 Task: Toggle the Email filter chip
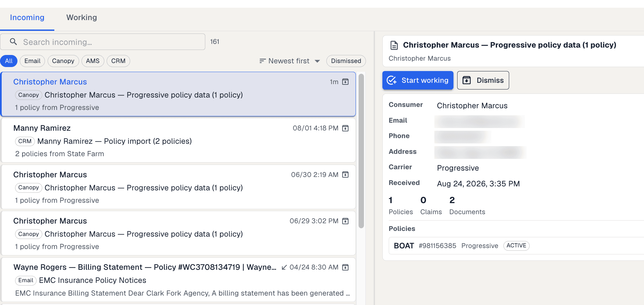coord(32,61)
